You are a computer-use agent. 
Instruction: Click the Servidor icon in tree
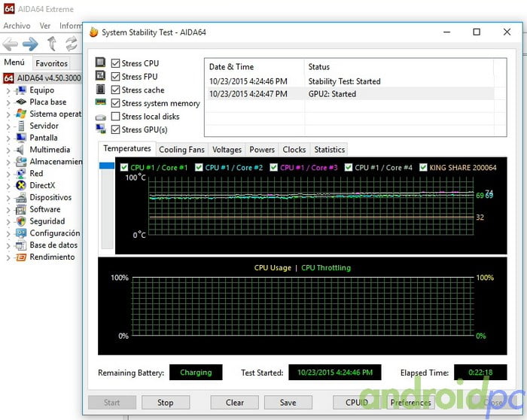point(21,126)
